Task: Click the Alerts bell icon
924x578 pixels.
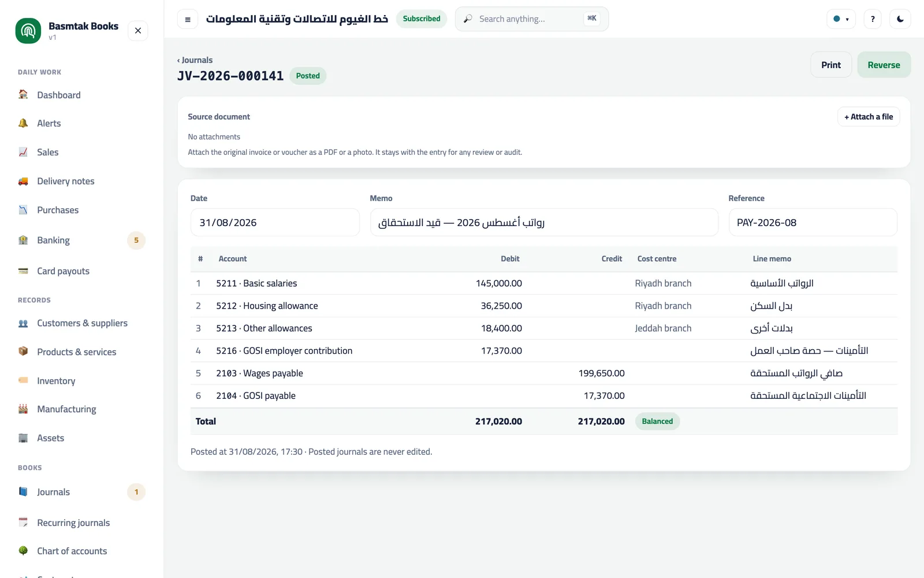Action: (23, 123)
